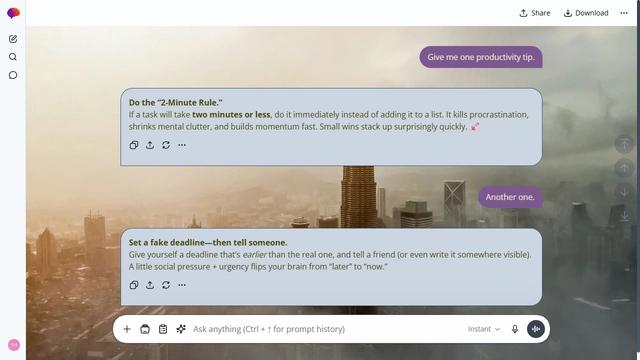Copy the 2-Minute Rule response
Screen dimensions: 640x360
(x=134, y=145)
